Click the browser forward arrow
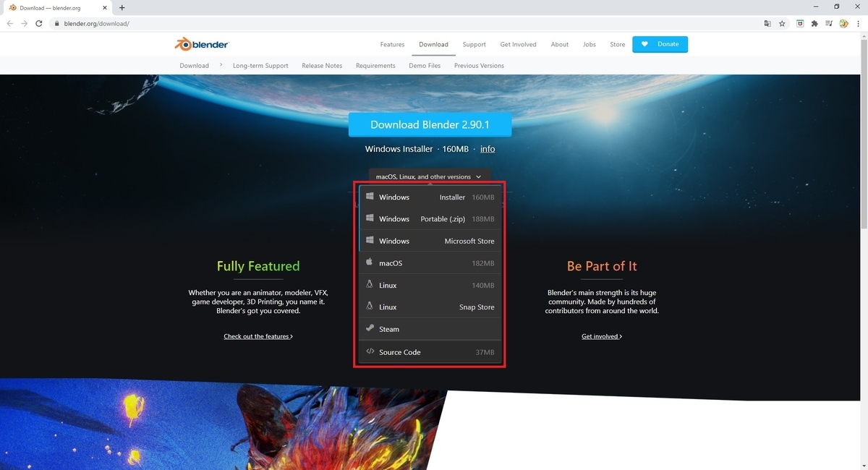This screenshot has height=470, width=868. (x=24, y=23)
